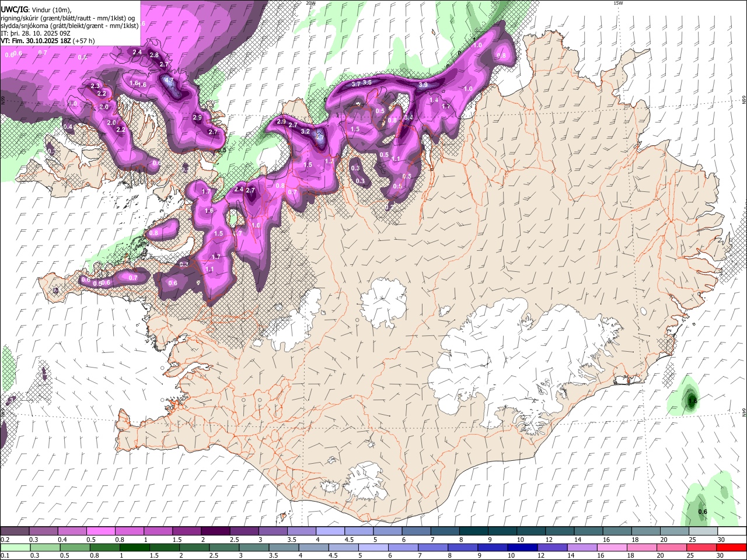747x560 pixels.
Task: Click the '3.2' precipitation value on the map
Action: click(305, 131)
